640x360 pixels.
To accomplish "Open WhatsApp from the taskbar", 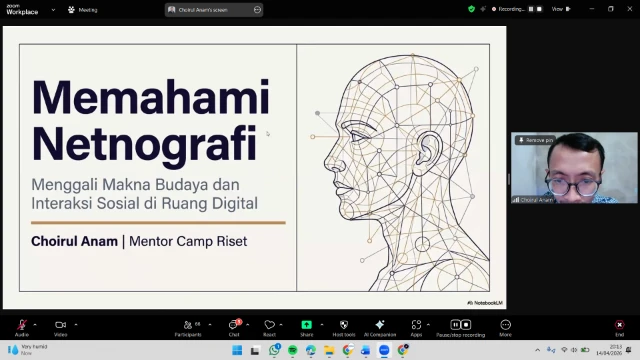I will tap(274, 350).
